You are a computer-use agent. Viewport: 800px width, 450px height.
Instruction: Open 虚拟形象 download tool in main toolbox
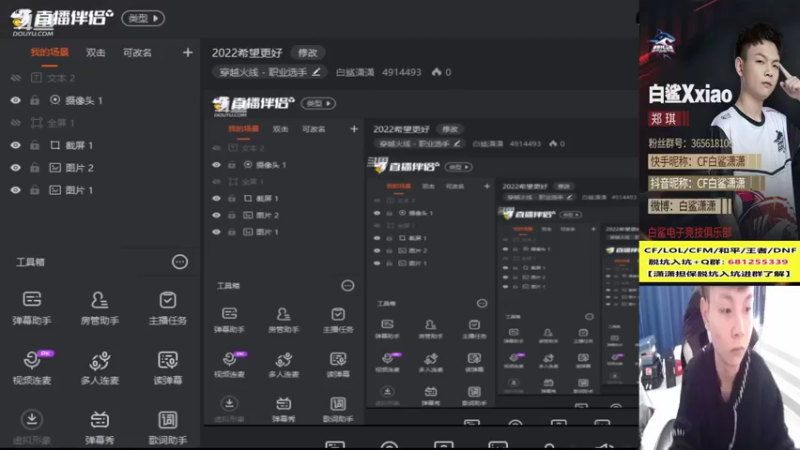[x=32, y=427]
